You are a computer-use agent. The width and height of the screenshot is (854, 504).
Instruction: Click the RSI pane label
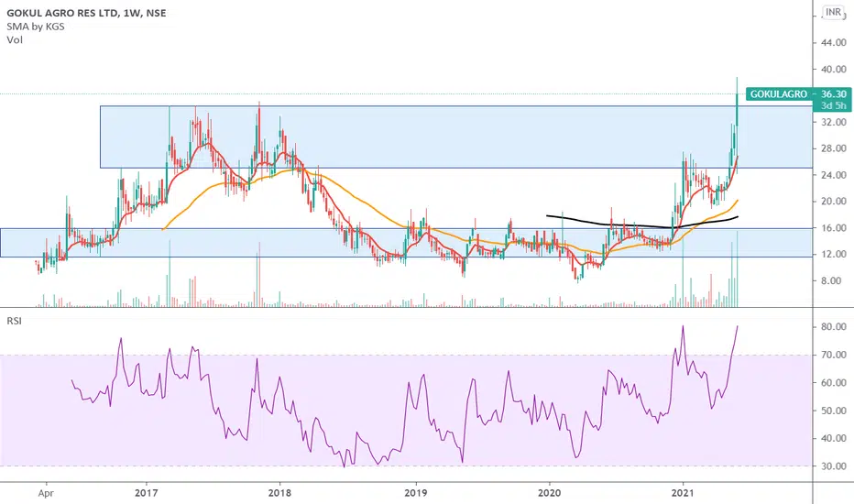pyautogui.click(x=14, y=321)
